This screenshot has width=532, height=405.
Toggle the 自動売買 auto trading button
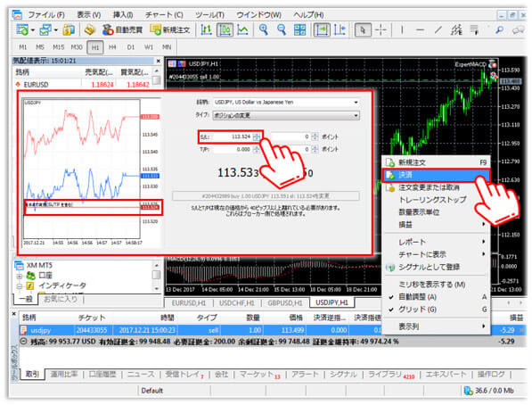tap(122, 30)
